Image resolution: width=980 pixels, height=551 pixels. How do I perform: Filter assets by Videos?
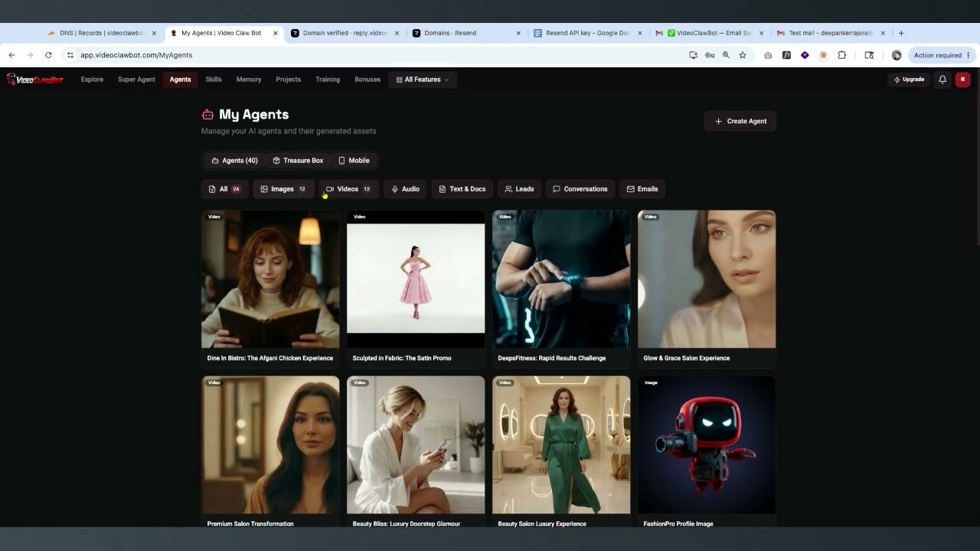348,189
